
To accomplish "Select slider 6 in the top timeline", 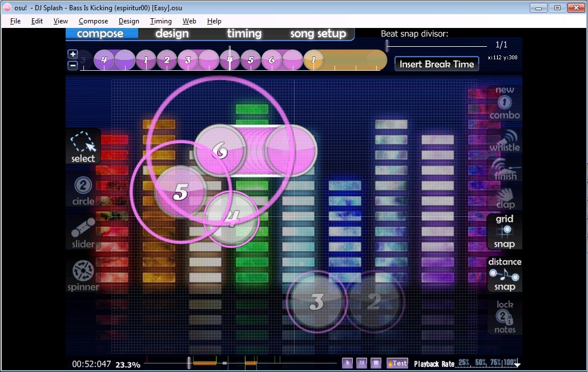I will point(283,60).
